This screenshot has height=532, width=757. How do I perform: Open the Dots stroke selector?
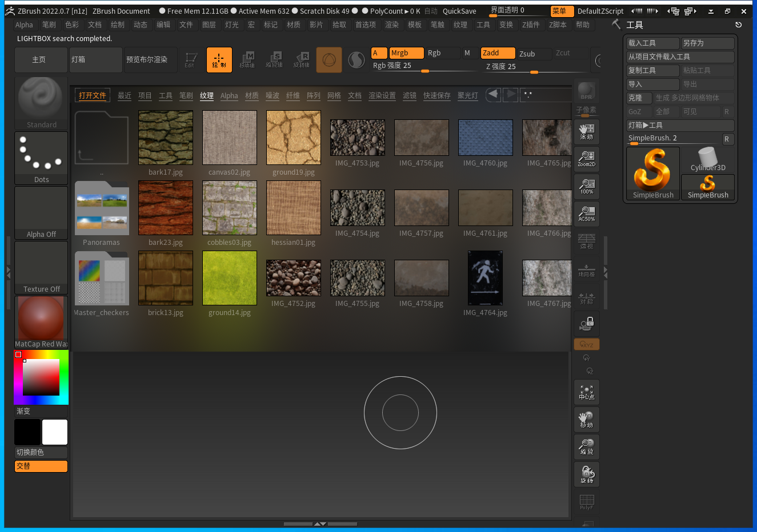coord(41,158)
